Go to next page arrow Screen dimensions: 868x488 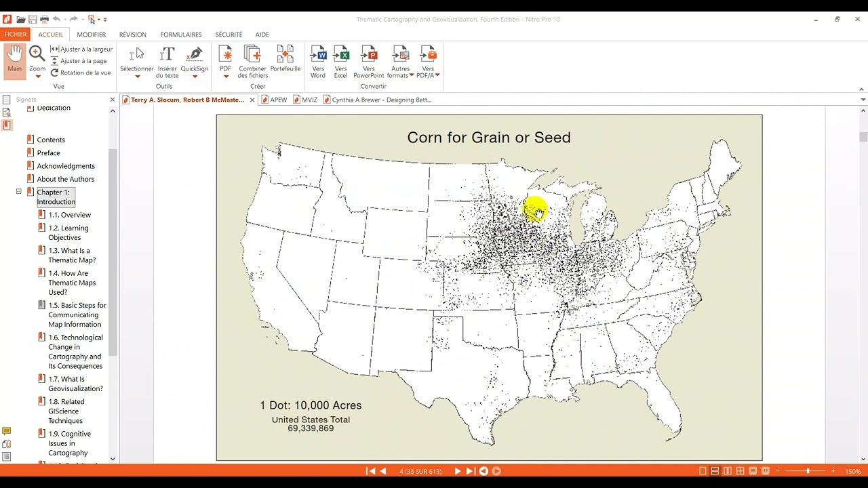coord(457,471)
